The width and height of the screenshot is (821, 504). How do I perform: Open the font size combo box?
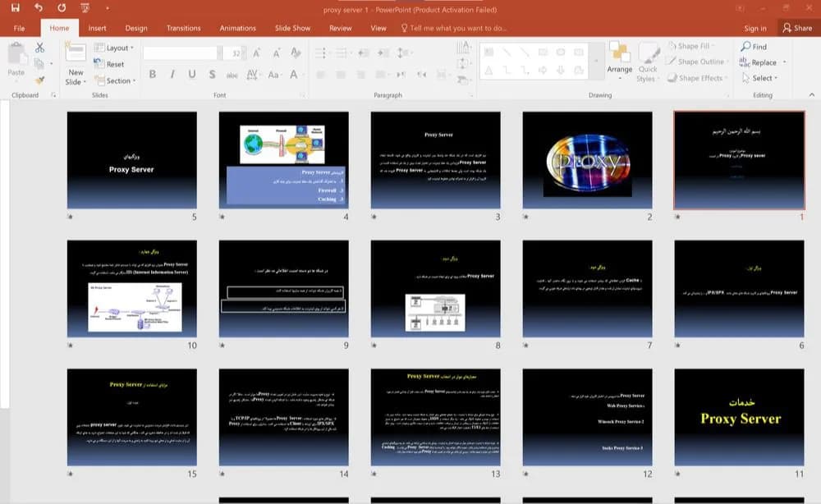(233, 53)
